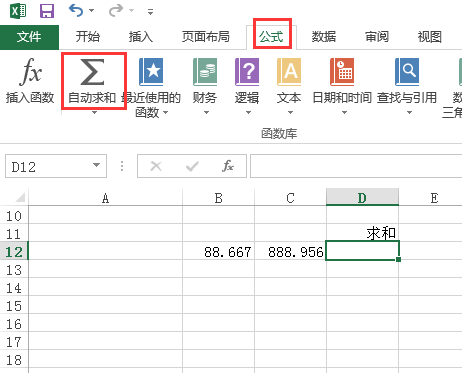Viewport: 462px width, 373px height.
Task: Click the Select All corner triangle
Action: (x=20, y=197)
